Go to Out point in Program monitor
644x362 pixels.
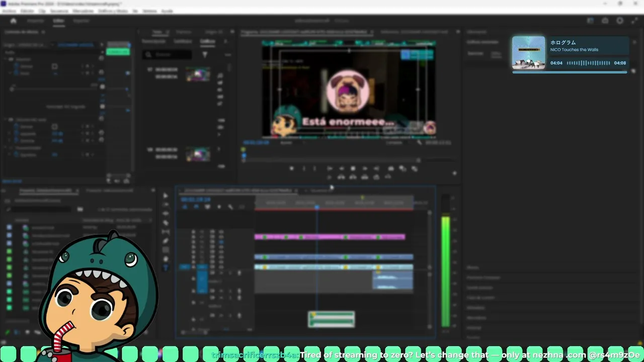tap(377, 168)
